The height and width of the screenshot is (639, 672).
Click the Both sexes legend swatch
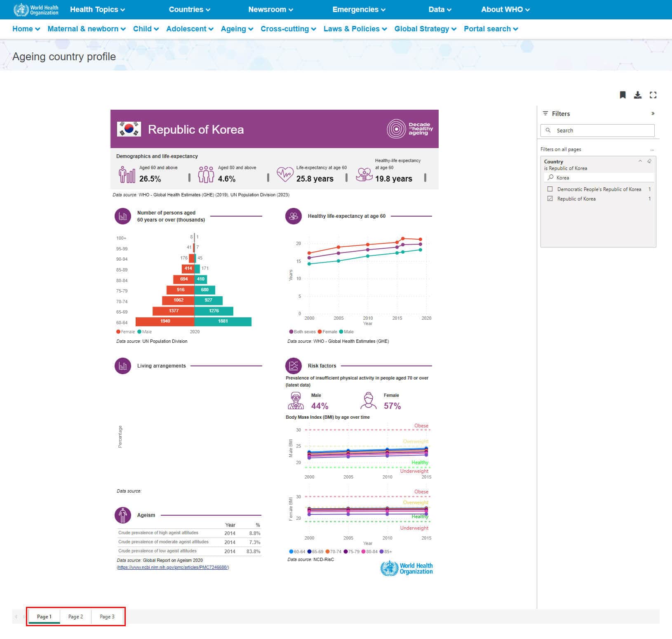[291, 332]
